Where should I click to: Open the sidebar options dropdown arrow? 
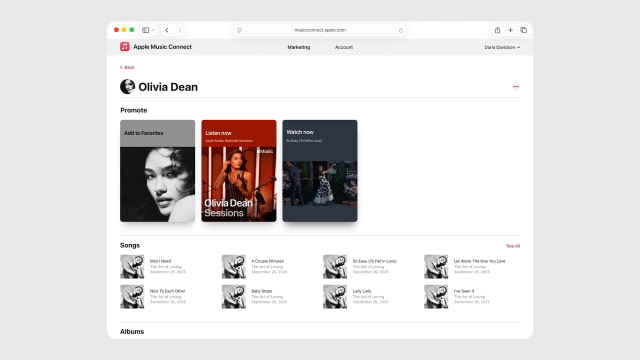153,30
